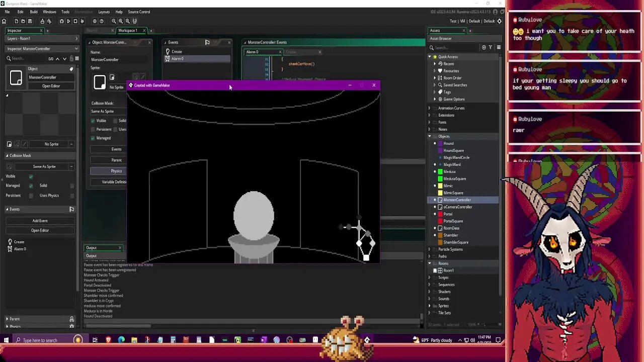Select the Portal object in the Asset Browser

(x=463, y=214)
